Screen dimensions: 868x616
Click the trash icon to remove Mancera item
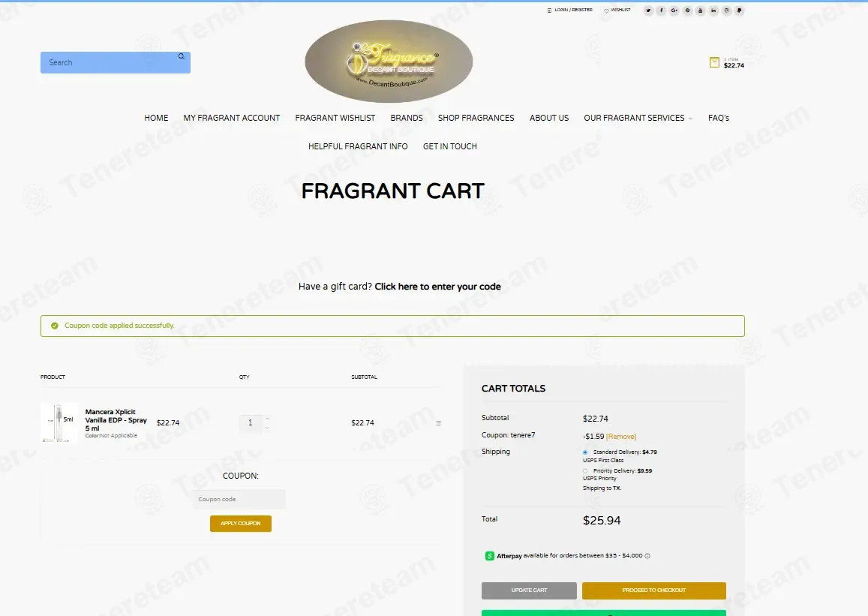pyautogui.click(x=438, y=423)
